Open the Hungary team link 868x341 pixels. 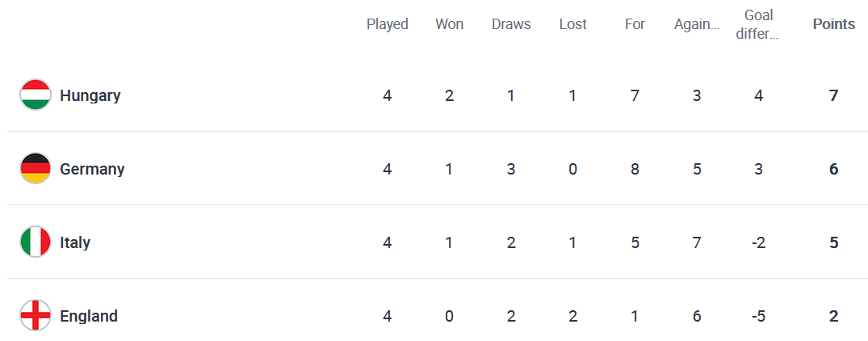[x=90, y=96]
